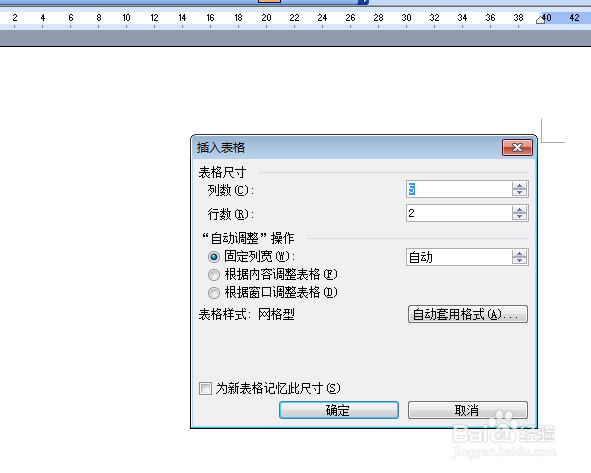The height and width of the screenshot is (473, 591).
Task: Click the 固定列宽 width field showing 自动
Action: pyautogui.click(x=459, y=257)
